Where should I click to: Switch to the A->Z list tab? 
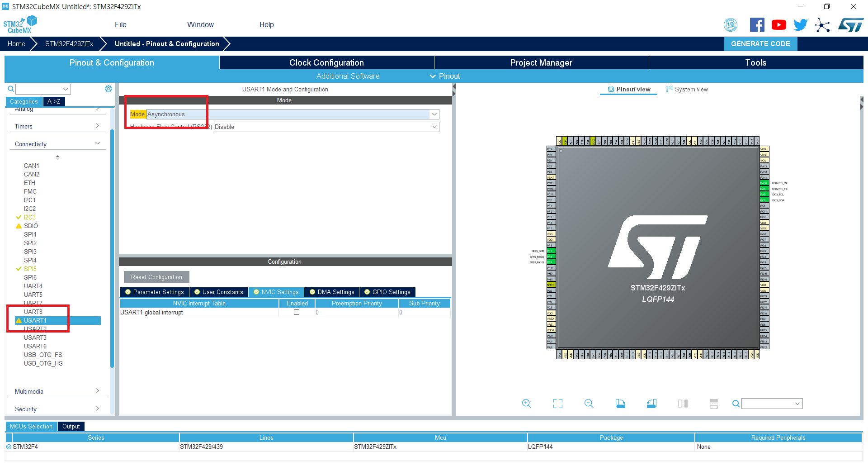(x=54, y=101)
